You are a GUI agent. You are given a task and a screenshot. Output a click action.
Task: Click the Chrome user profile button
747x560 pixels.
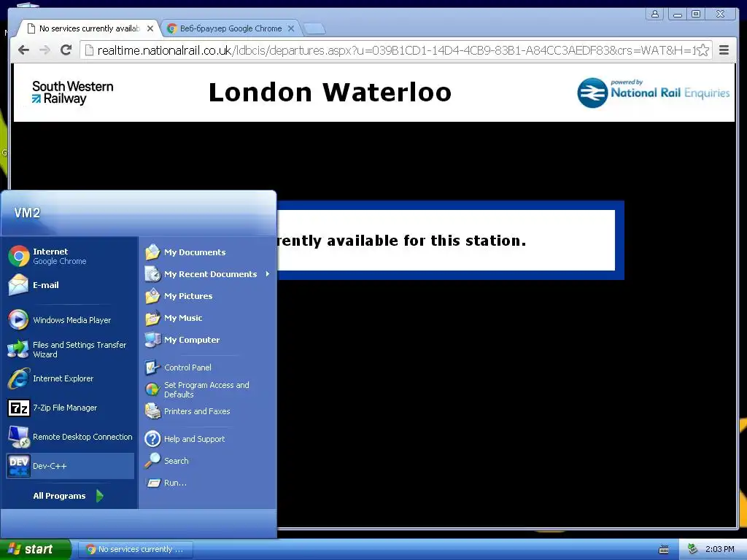[655, 14]
